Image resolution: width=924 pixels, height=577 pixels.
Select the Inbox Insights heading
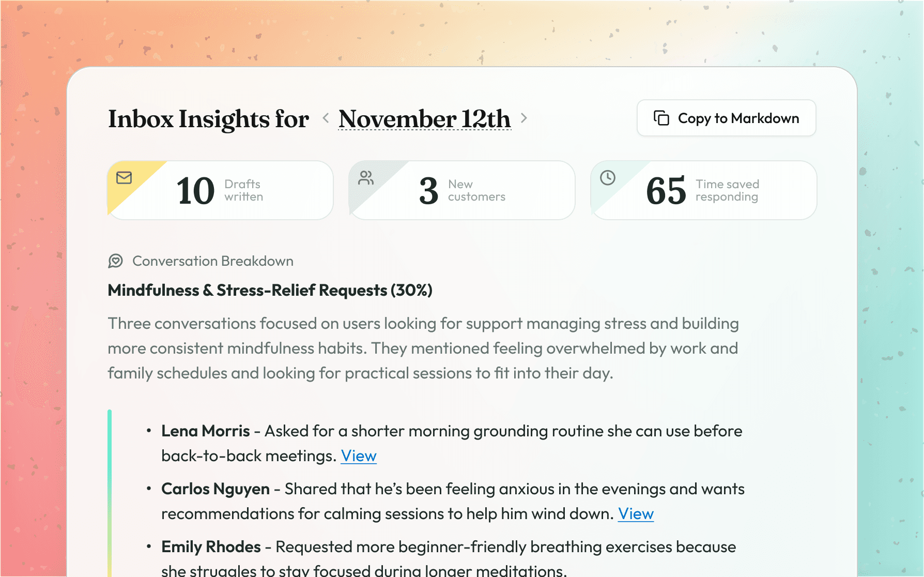point(208,119)
